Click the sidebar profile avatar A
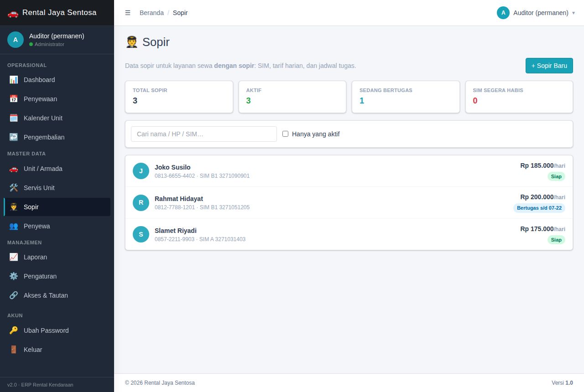This screenshot has width=584, height=392. [x=16, y=40]
